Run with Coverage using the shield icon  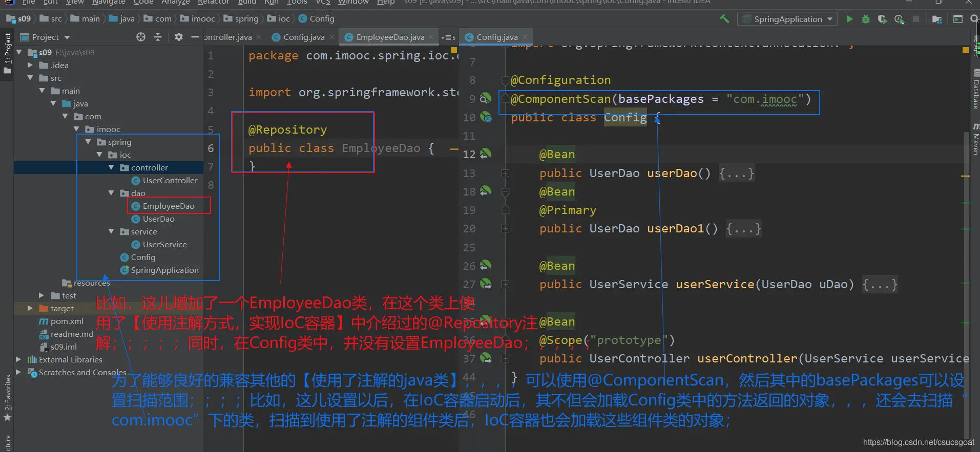tap(882, 19)
